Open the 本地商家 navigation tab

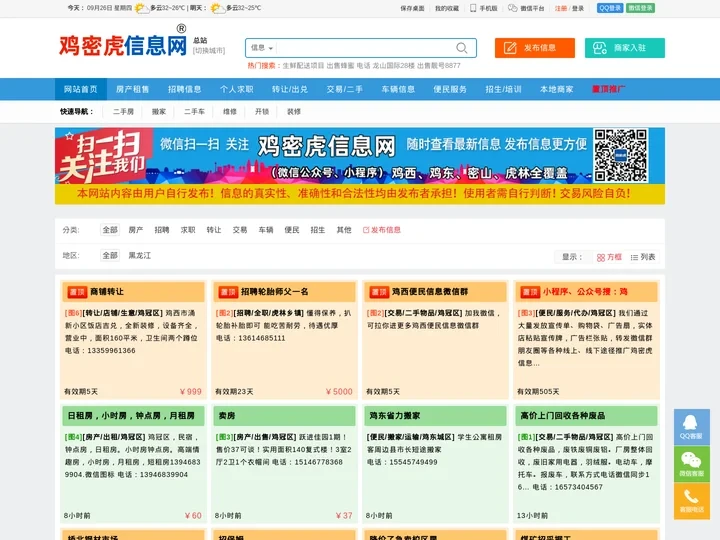pos(557,89)
